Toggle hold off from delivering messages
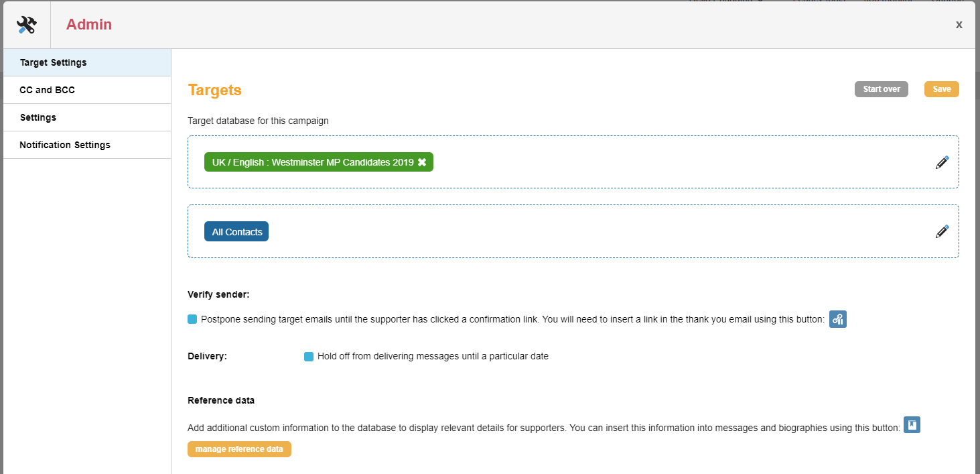980x474 pixels. pos(308,356)
